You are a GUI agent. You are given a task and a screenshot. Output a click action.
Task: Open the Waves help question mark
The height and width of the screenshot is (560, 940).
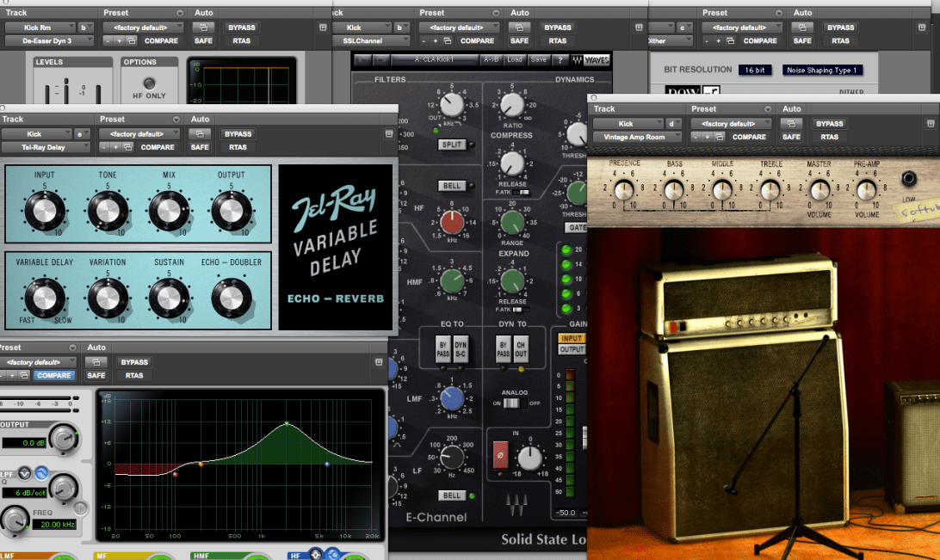click(562, 60)
